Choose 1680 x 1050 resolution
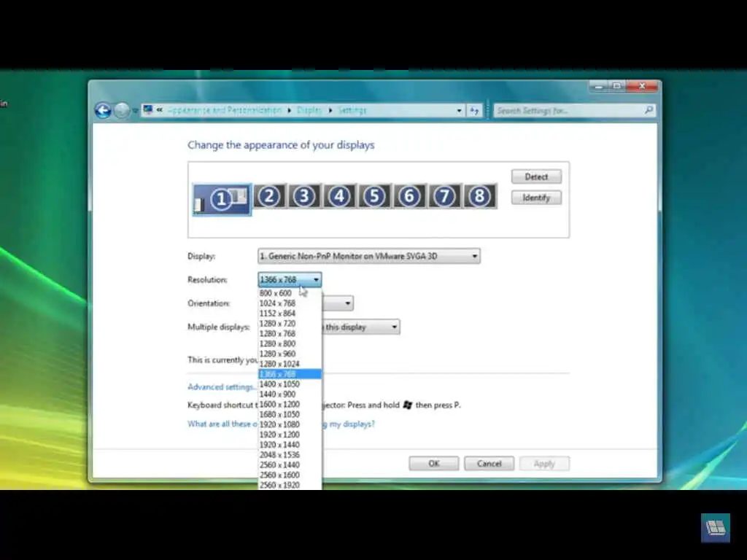Viewport: 747px width, 560px height. pos(290,414)
